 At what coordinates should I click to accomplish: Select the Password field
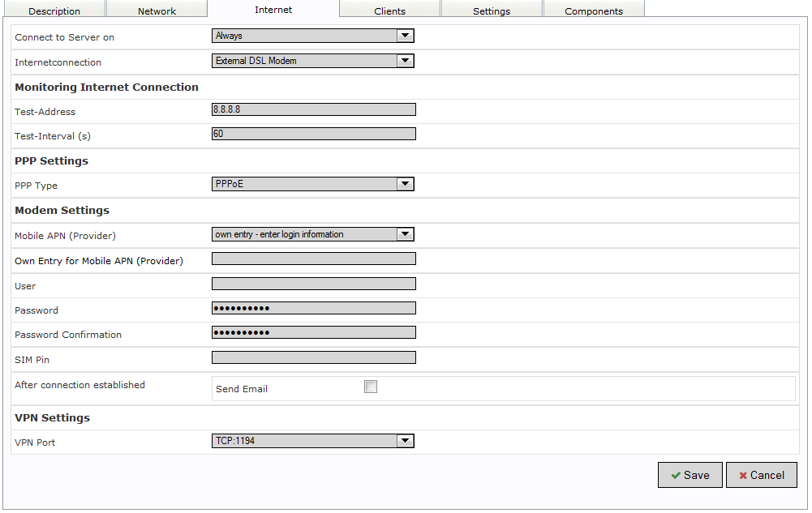(313, 308)
